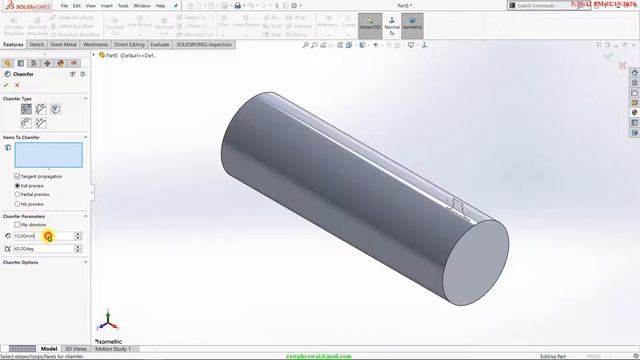Image resolution: width=640 pixels, height=360 pixels.
Task: Open the Window menu
Action: 142,6
